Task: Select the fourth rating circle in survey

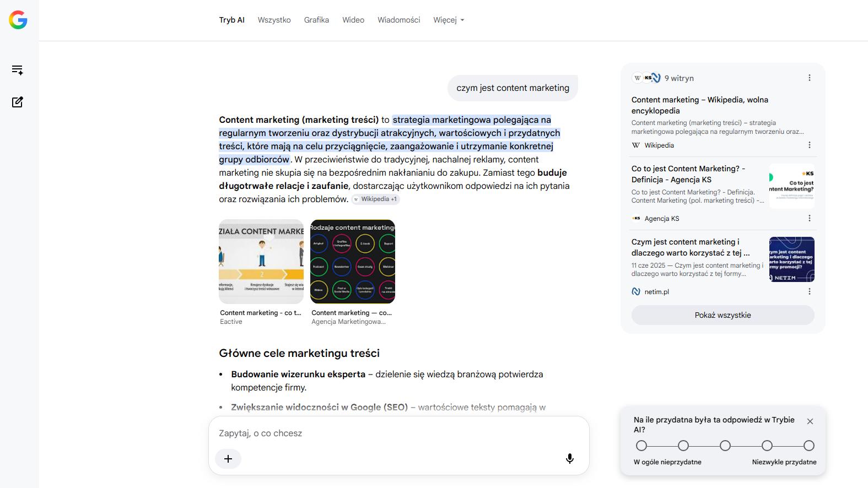Action: pos(767,446)
